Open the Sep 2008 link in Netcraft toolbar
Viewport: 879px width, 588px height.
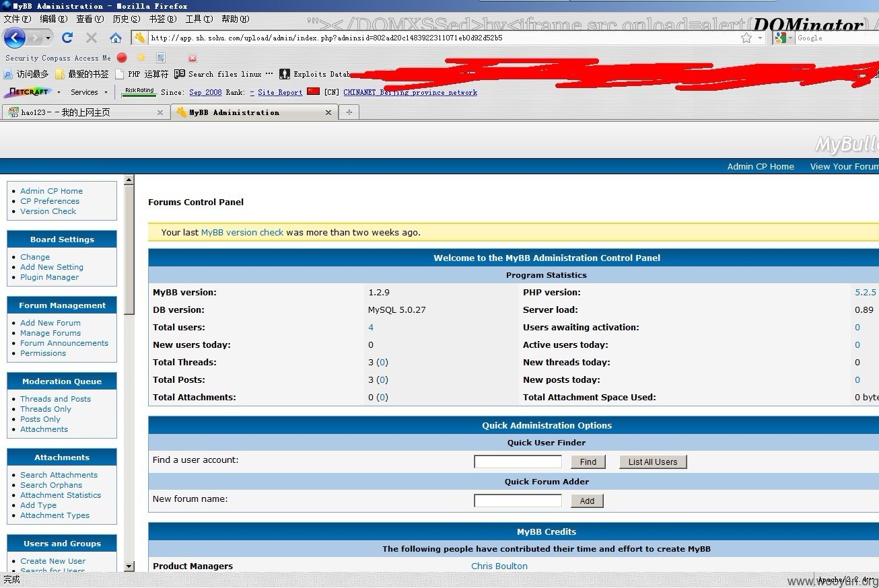pos(205,92)
